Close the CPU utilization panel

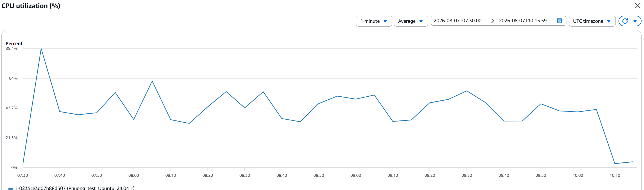coord(637,6)
